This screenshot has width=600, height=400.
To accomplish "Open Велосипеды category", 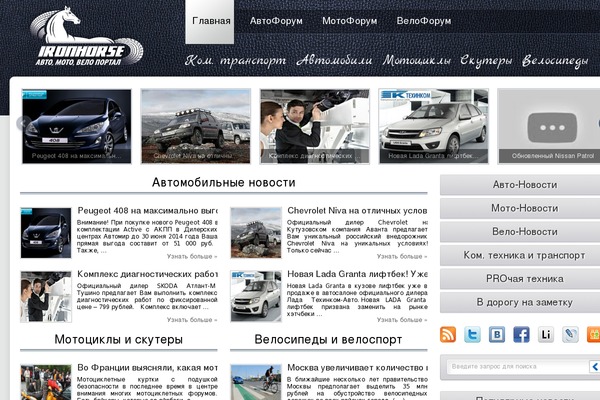I will tap(555, 60).
